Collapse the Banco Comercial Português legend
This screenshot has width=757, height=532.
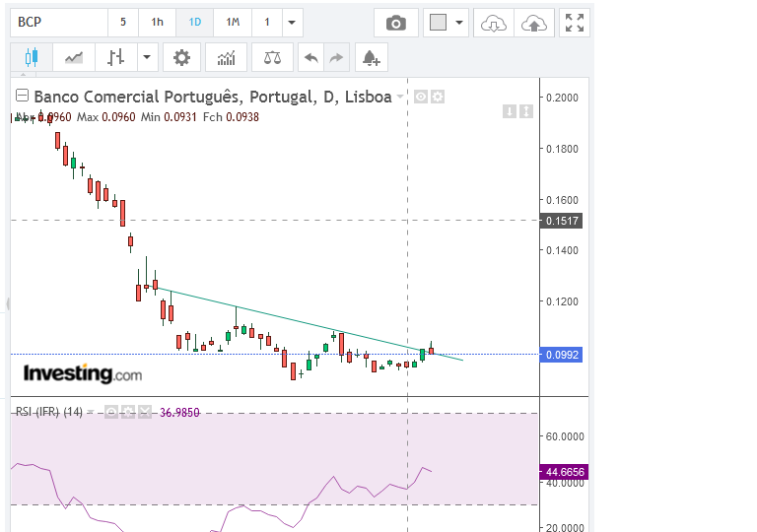(x=22, y=96)
